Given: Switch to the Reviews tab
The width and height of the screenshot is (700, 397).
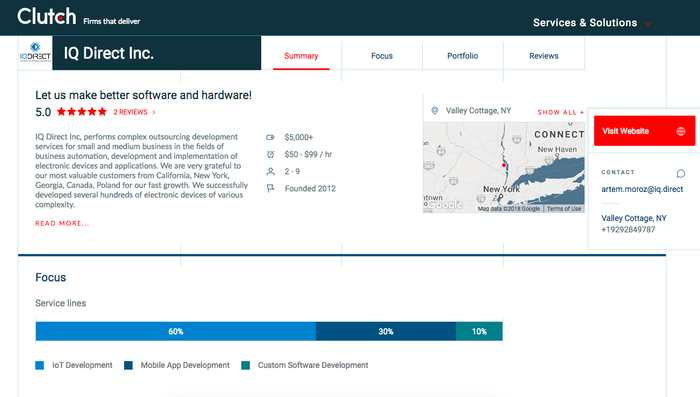Looking at the screenshot, I should point(544,56).
